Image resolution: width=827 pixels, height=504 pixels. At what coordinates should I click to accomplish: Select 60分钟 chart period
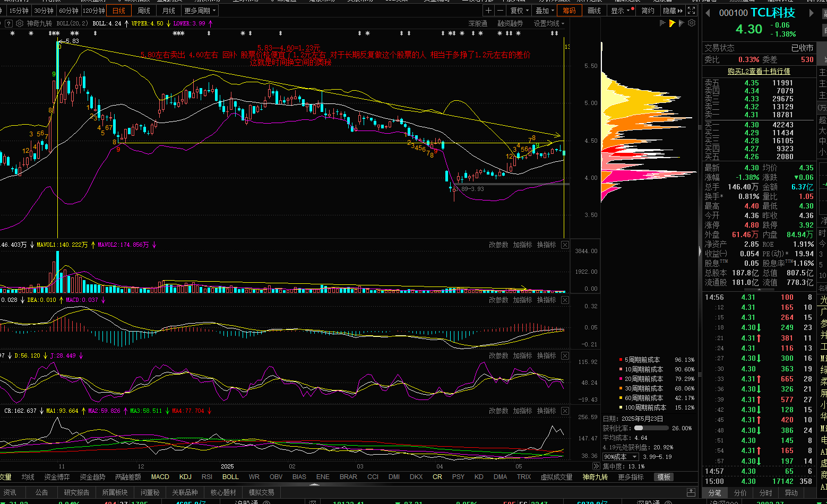pyautogui.click(x=68, y=11)
